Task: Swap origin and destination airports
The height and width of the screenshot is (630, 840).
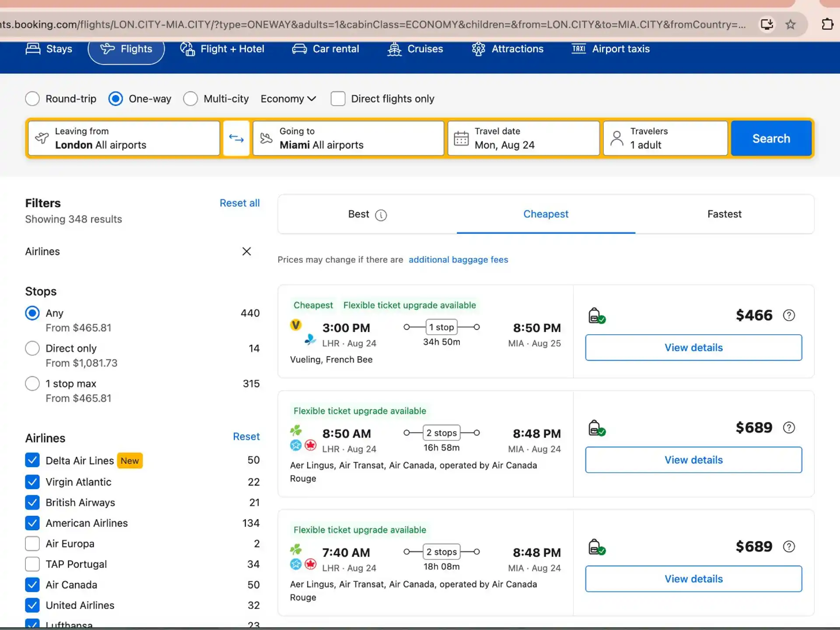Action: pos(236,139)
